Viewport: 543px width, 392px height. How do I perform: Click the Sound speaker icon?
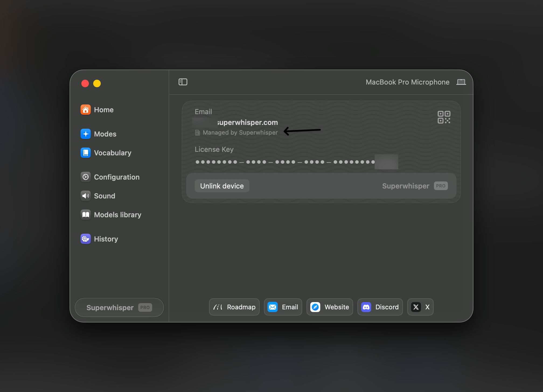click(x=86, y=196)
